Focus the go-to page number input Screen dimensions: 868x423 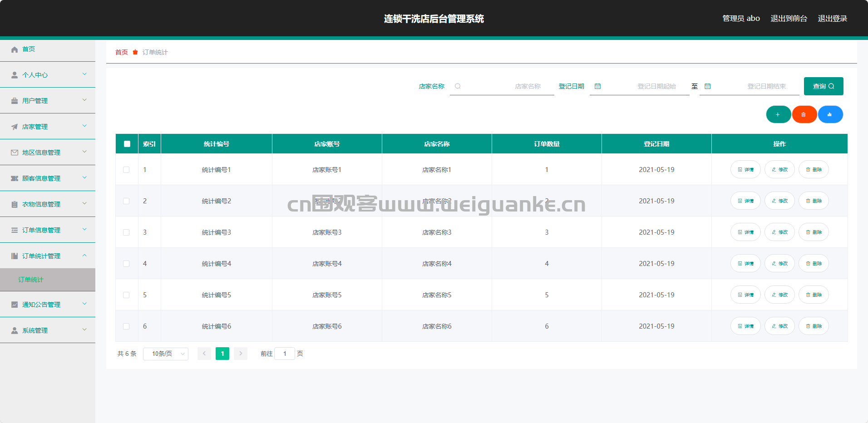click(x=285, y=354)
